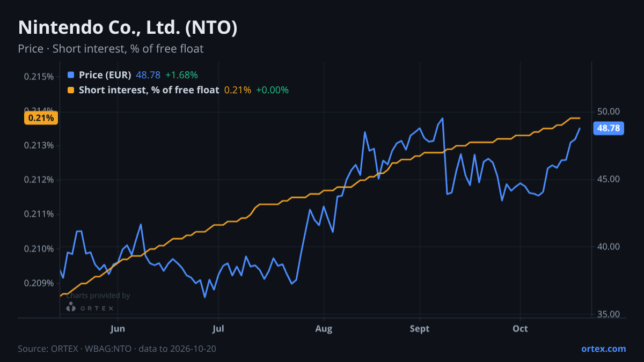Click the 0.211% left axis label
644x362 pixels.
pos(39,214)
